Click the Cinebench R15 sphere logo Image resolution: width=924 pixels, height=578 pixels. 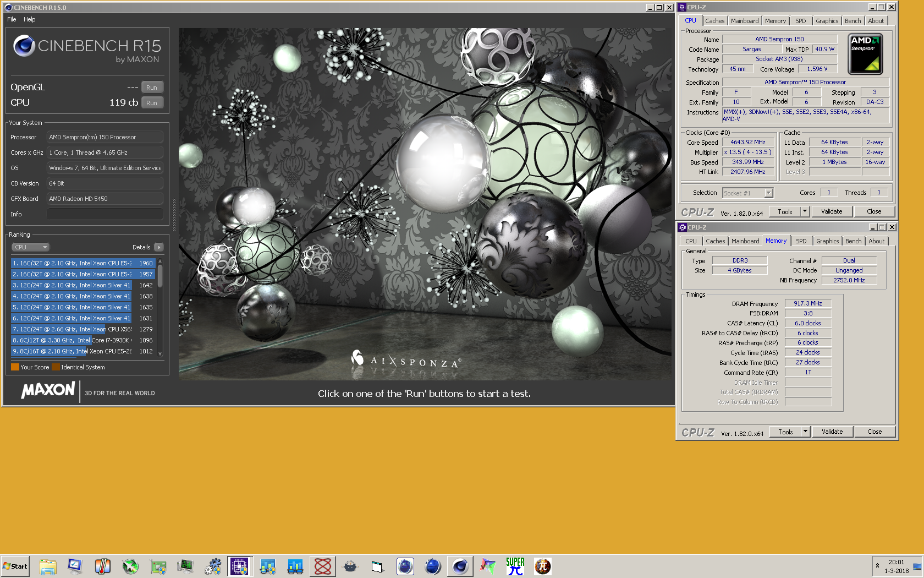click(24, 46)
